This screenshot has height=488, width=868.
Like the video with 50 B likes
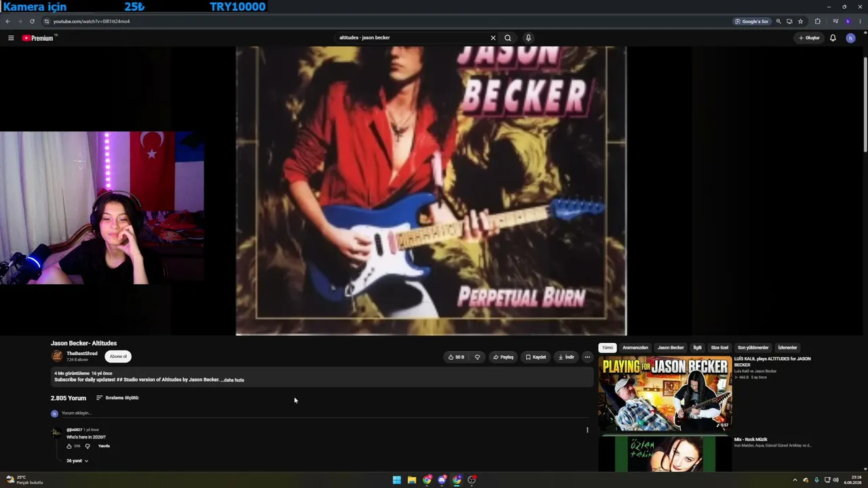[x=456, y=357]
